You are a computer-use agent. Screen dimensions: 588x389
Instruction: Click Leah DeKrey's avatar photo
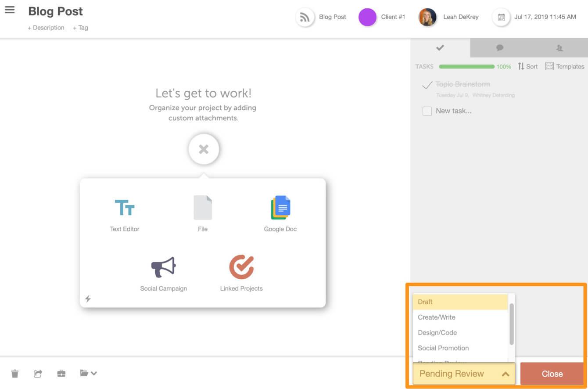427,18
